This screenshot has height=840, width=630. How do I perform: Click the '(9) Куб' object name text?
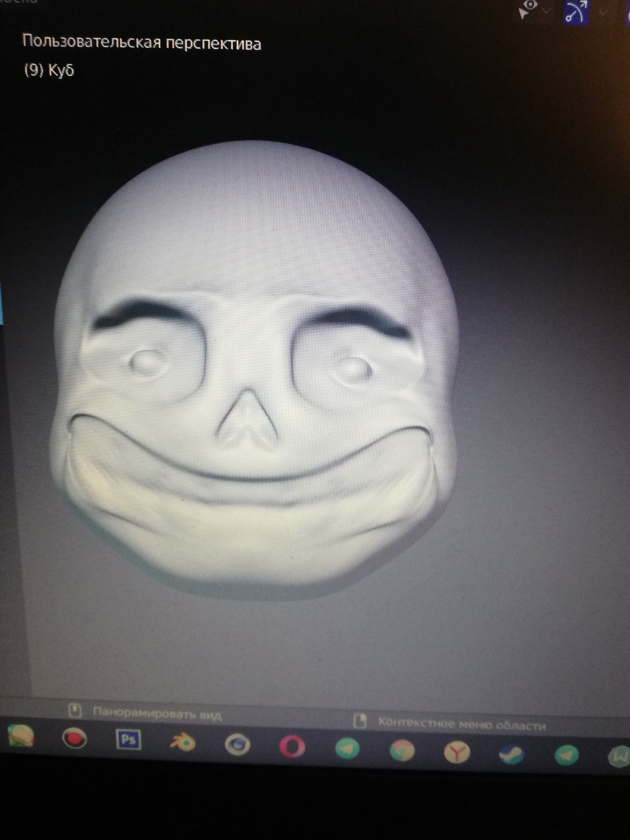click(49, 70)
